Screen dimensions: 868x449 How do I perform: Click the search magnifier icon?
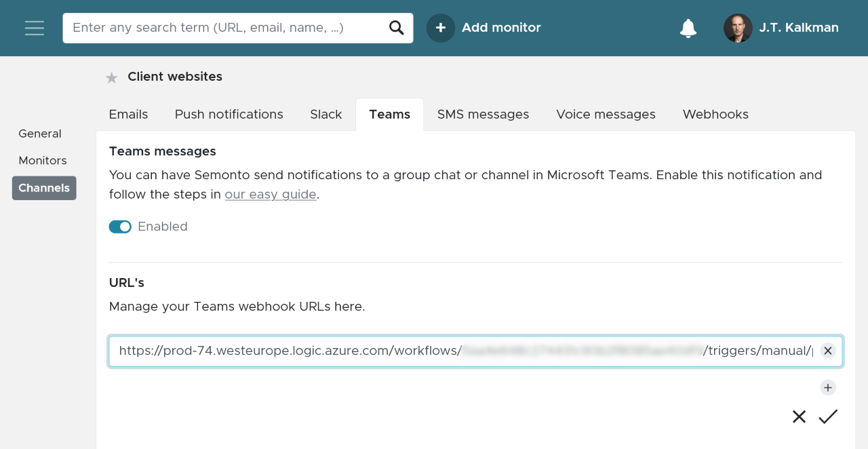pyautogui.click(x=397, y=28)
